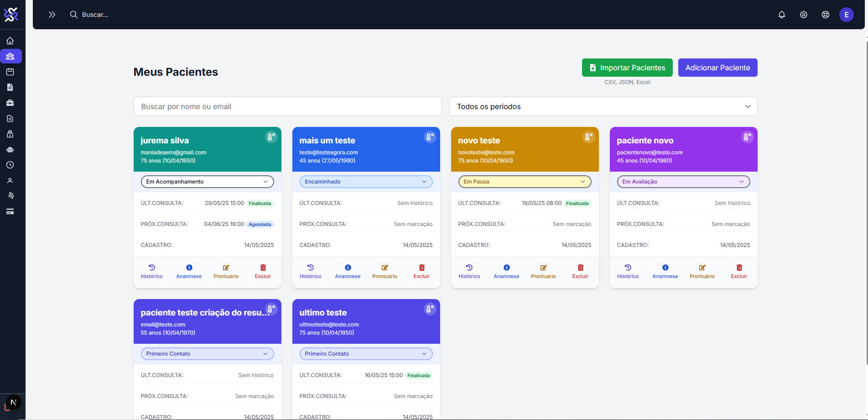The width and height of the screenshot is (868, 420).
Task: Click thermometer icon on paciente novo card
Action: pyautogui.click(x=748, y=137)
